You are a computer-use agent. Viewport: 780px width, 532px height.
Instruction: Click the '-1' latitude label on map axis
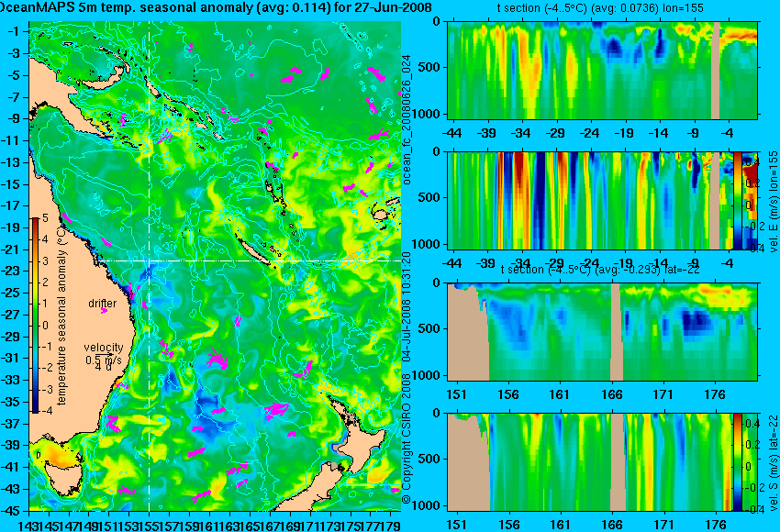pos(15,31)
